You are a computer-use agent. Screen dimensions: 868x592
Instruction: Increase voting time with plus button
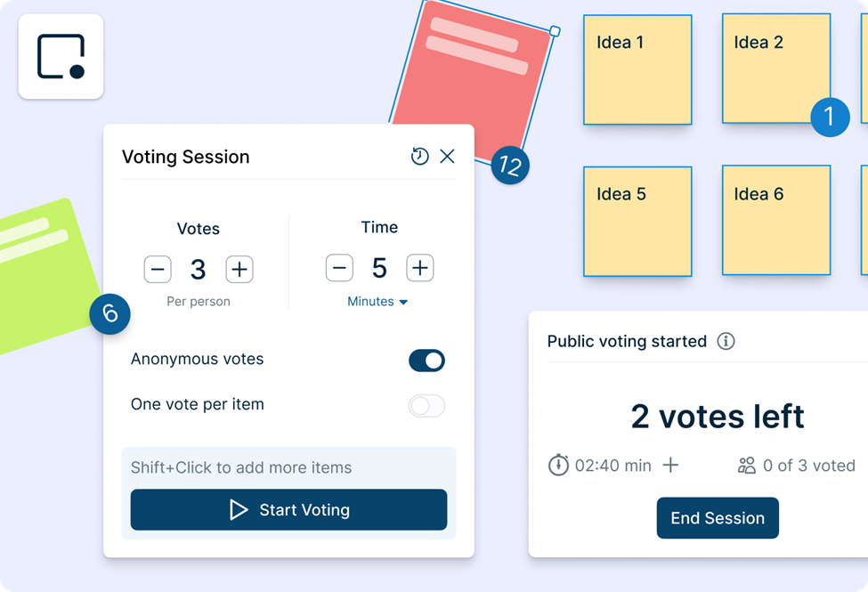[x=420, y=267]
